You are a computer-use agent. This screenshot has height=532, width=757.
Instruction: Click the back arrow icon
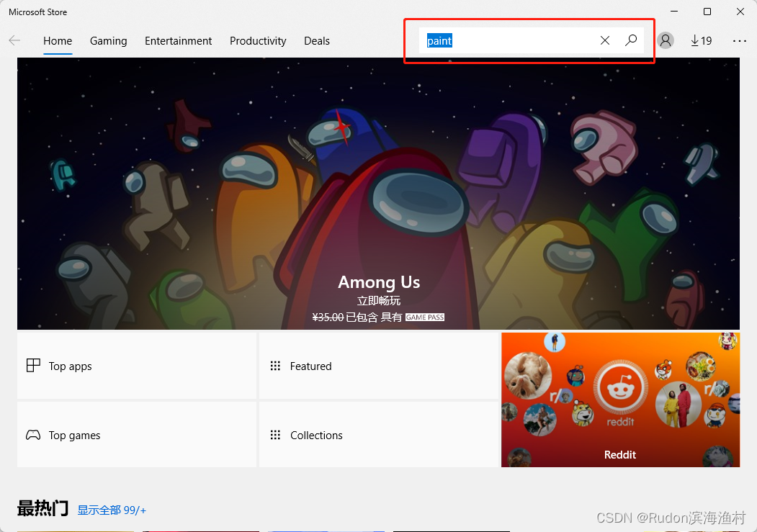pyautogui.click(x=14, y=40)
